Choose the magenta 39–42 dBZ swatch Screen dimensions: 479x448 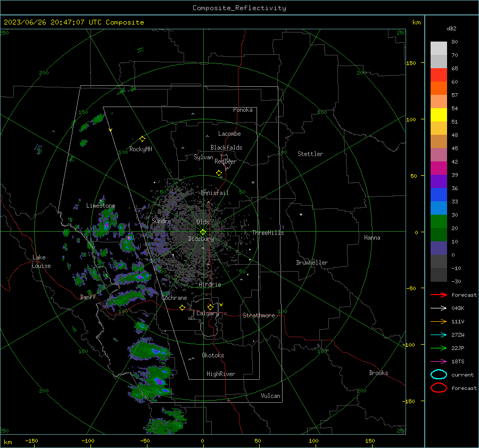coord(439,168)
